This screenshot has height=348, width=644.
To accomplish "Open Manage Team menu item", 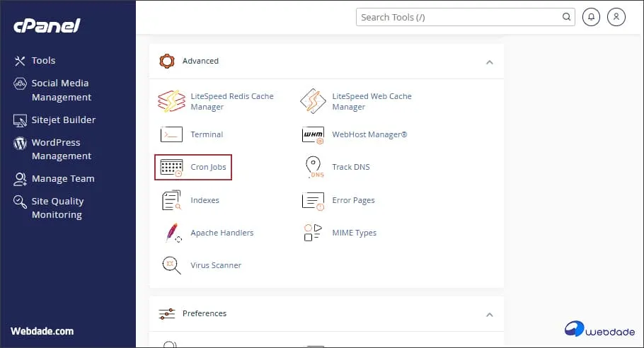I will [63, 179].
